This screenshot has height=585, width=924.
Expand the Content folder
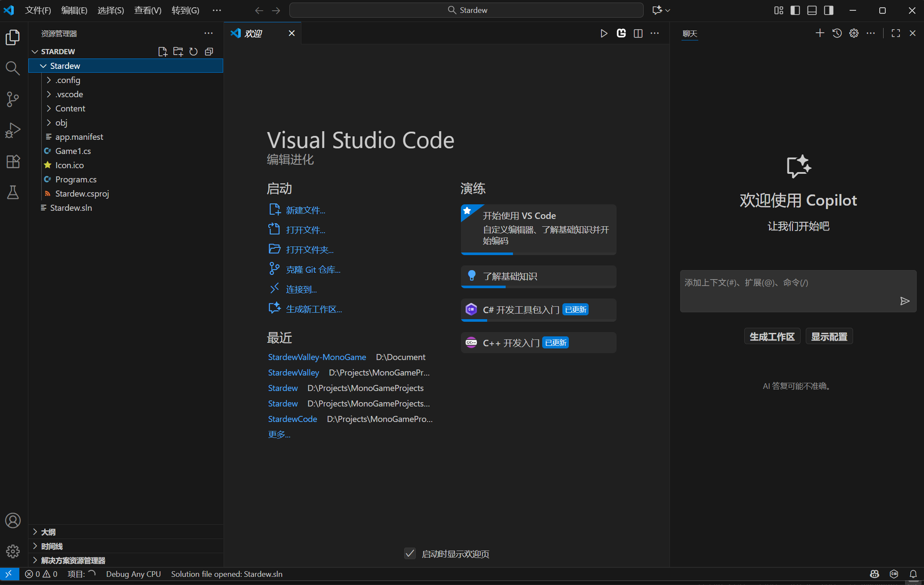coord(70,108)
